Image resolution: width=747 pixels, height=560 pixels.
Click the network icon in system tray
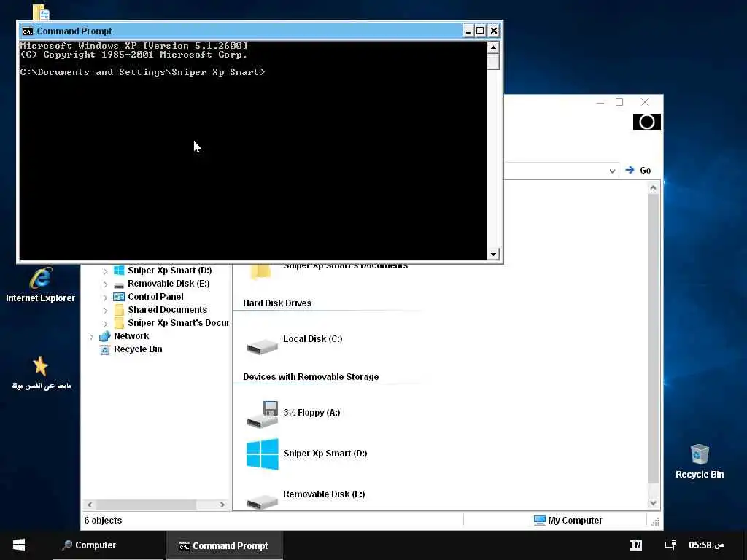click(x=670, y=545)
